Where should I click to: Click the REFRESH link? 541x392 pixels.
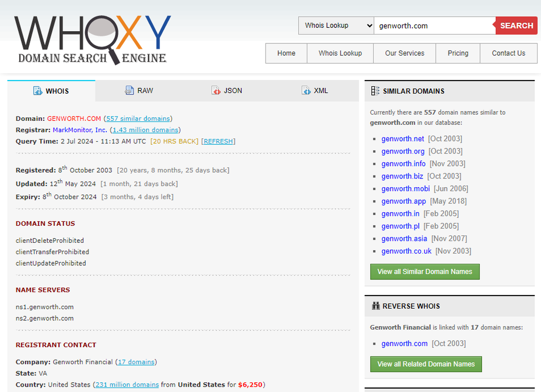click(218, 141)
